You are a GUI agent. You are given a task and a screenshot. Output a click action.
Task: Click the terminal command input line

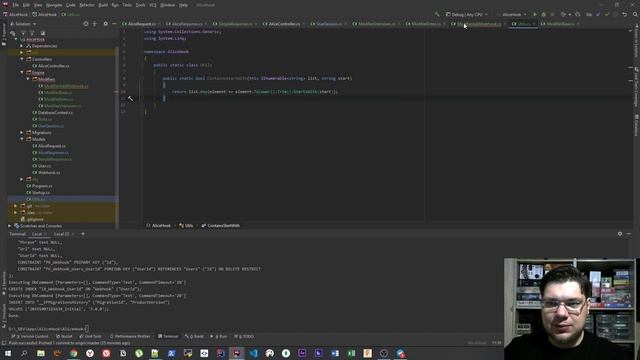click(48, 329)
